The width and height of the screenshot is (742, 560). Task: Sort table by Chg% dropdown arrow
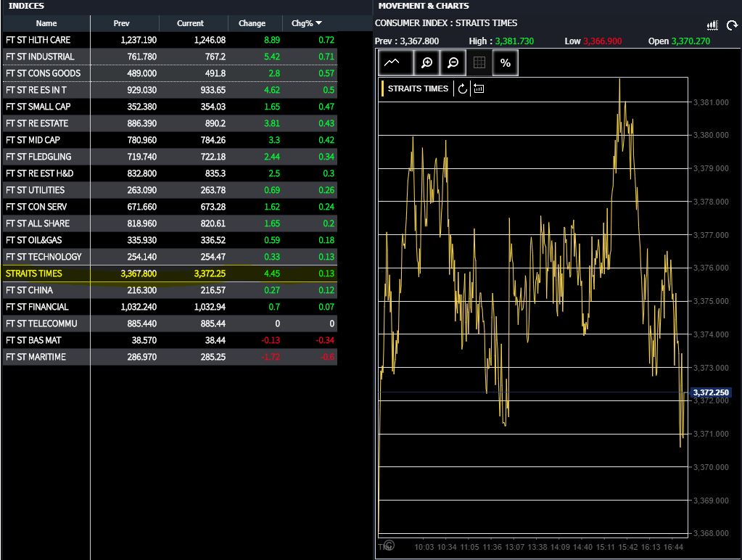[319, 23]
